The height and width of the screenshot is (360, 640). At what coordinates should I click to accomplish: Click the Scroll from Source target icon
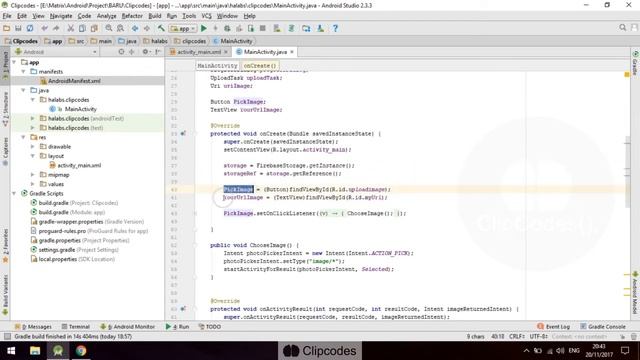pos(121,52)
